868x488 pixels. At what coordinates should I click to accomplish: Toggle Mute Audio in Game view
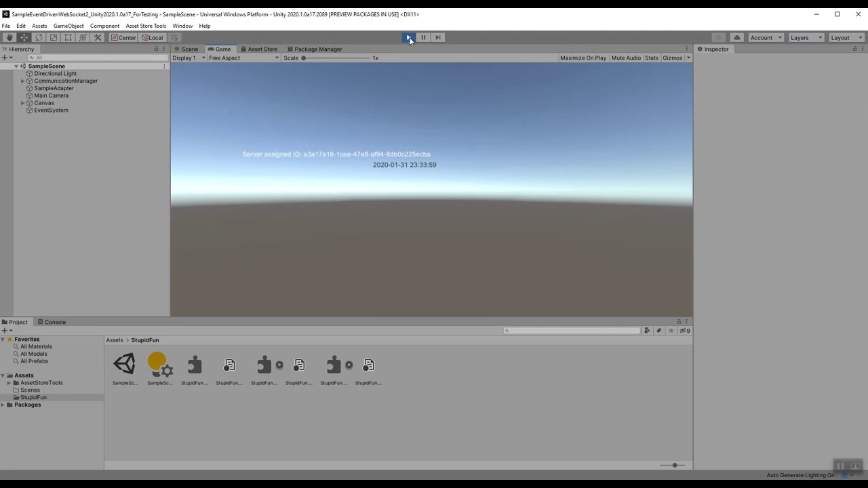[626, 58]
